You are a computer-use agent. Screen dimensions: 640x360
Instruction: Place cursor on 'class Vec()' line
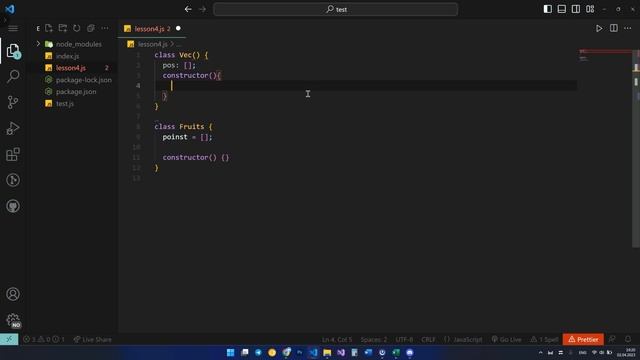pos(181,55)
